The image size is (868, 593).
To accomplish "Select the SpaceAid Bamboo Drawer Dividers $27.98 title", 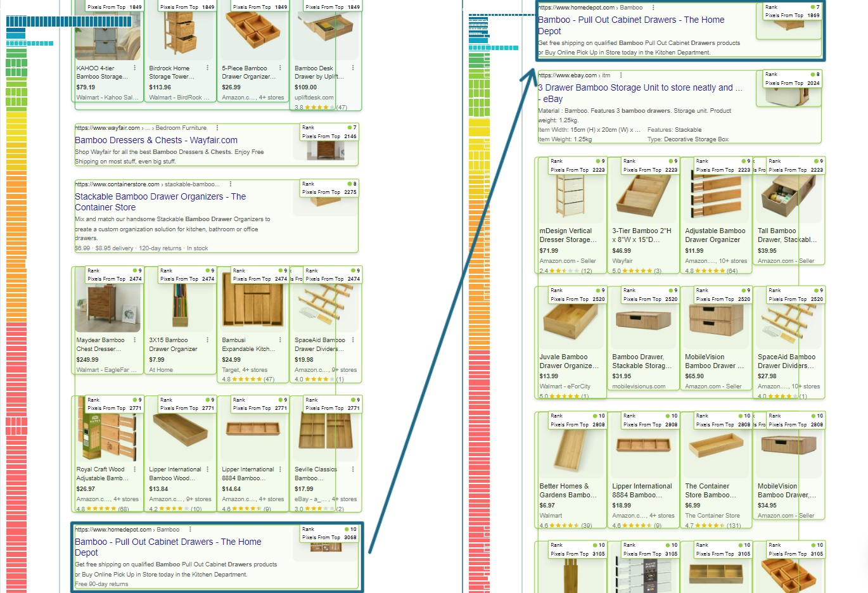I will 786,361.
